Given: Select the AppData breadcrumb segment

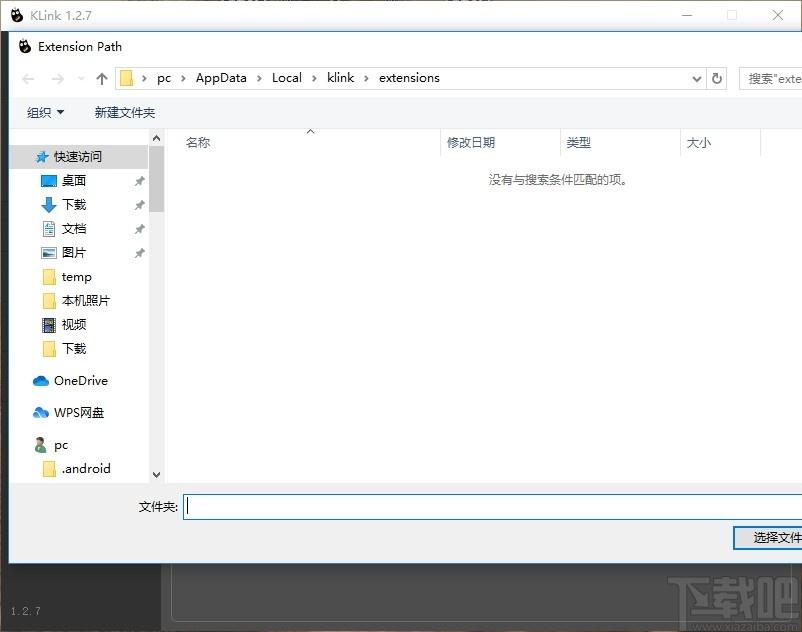Looking at the screenshot, I should point(221,78).
